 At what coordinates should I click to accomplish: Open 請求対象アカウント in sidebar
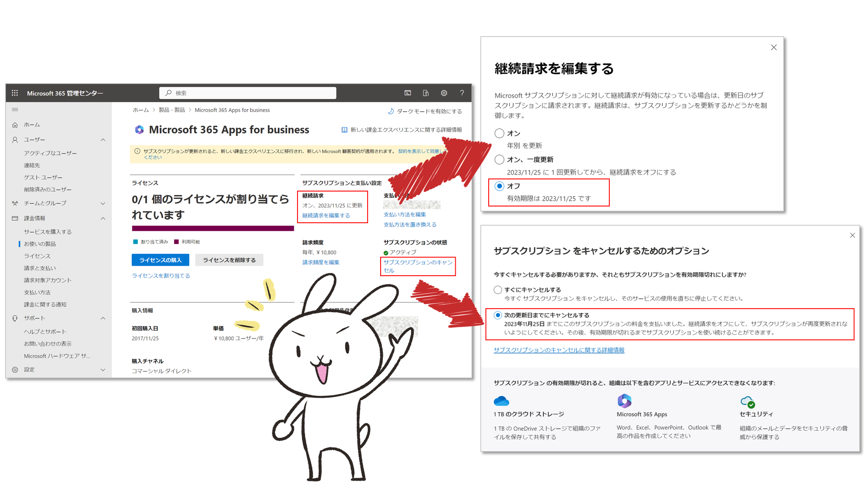tap(47, 280)
